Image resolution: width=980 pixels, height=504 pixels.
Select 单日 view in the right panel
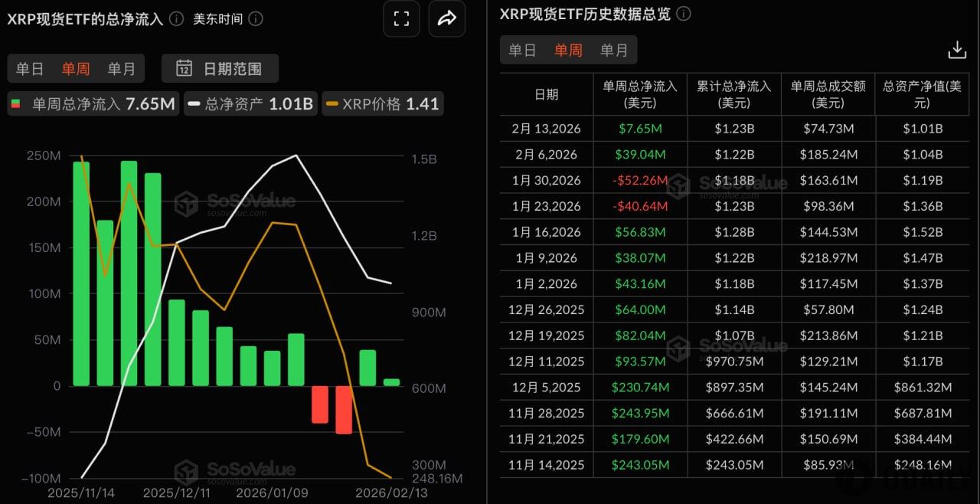(x=523, y=50)
